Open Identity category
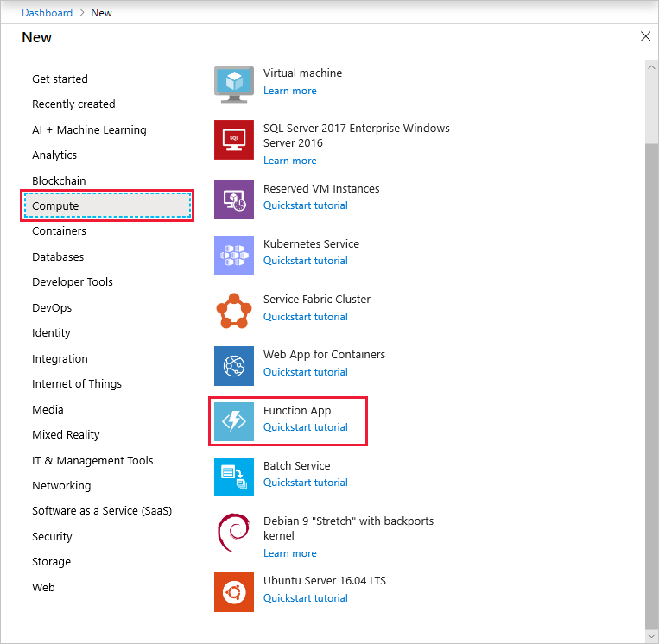The height and width of the screenshot is (644, 659). [51, 333]
